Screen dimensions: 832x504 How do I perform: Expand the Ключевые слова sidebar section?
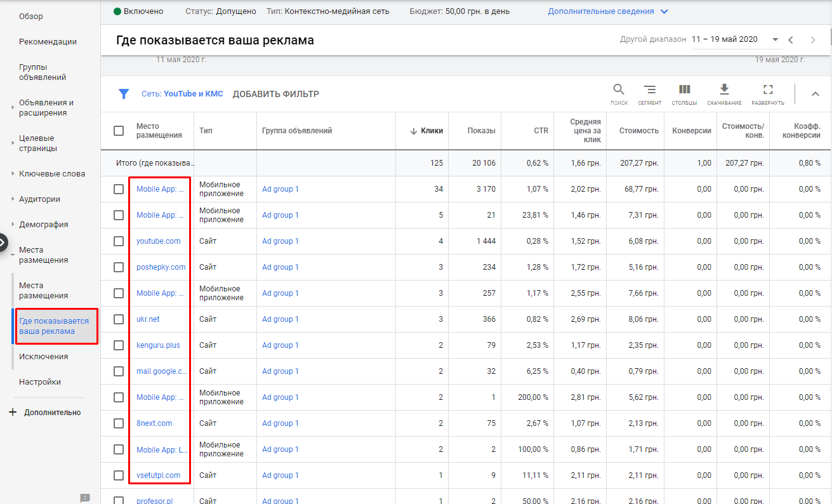[x=51, y=174]
